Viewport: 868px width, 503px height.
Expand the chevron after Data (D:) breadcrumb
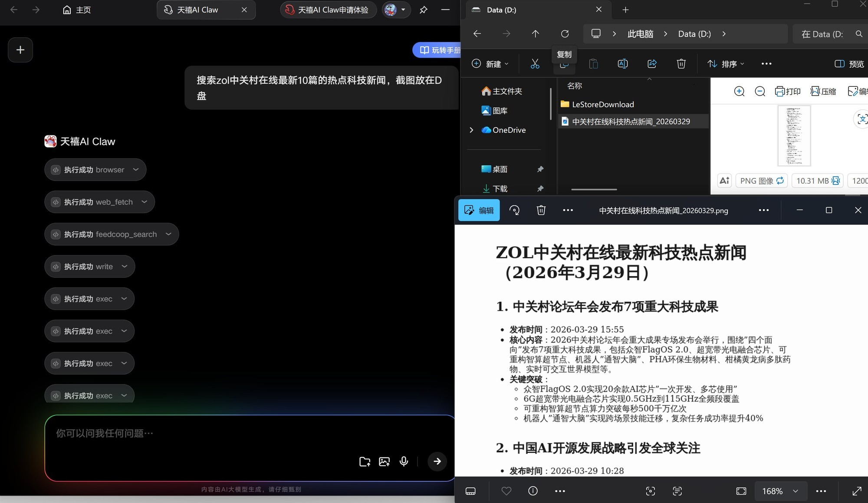click(724, 34)
